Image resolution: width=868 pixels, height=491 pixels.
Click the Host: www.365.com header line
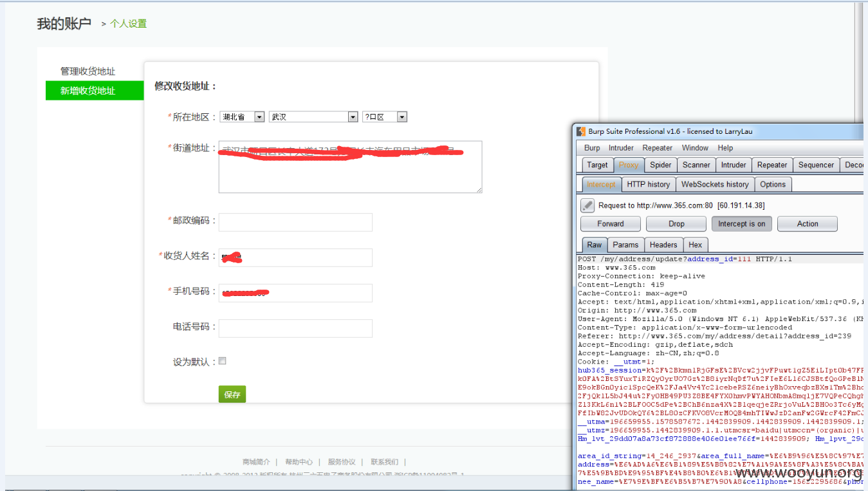pyautogui.click(x=616, y=267)
